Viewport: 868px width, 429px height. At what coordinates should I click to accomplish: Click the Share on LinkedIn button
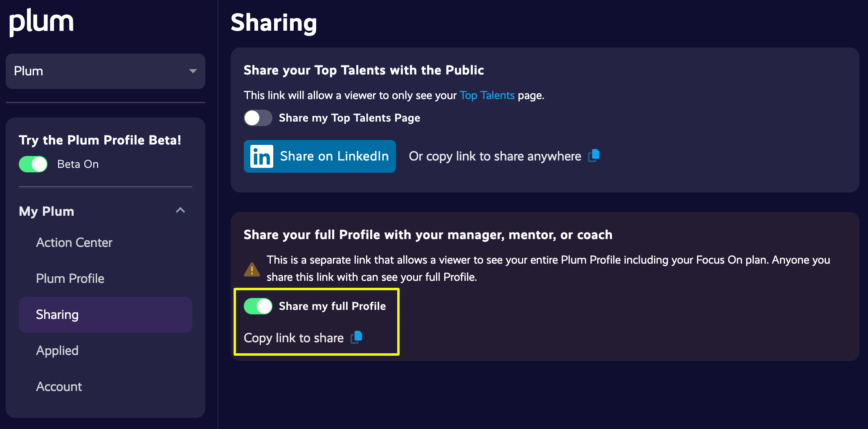pyautogui.click(x=320, y=156)
